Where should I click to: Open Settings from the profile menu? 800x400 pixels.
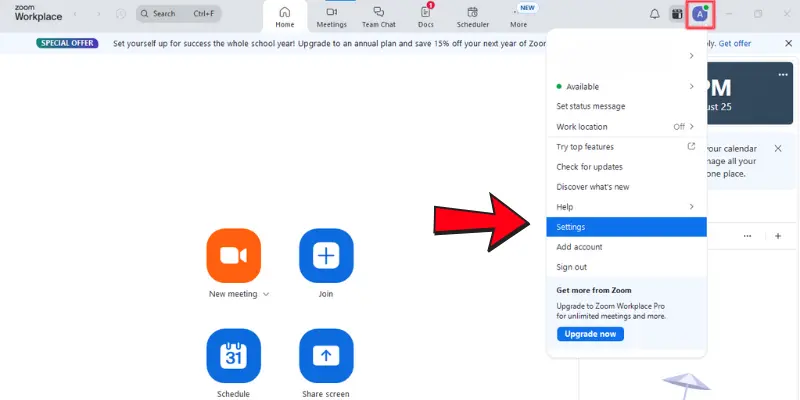coord(627,227)
